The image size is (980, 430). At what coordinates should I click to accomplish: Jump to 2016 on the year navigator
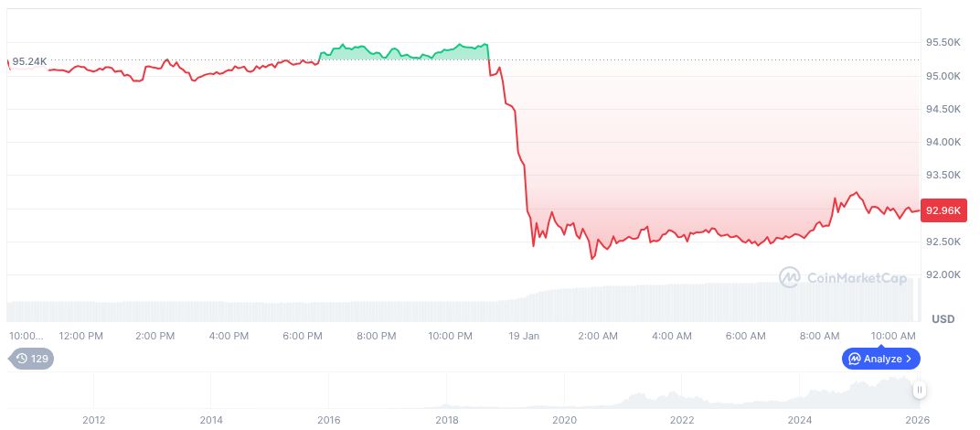tap(328, 420)
